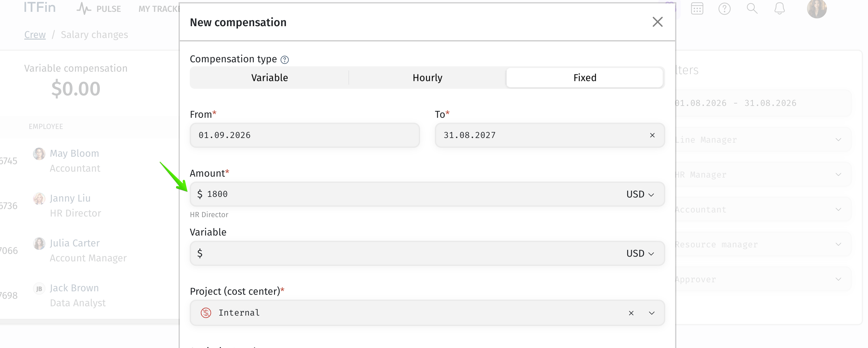Open the calendar icon in header
Screen dimensions: 868x348
tap(697, 8)
